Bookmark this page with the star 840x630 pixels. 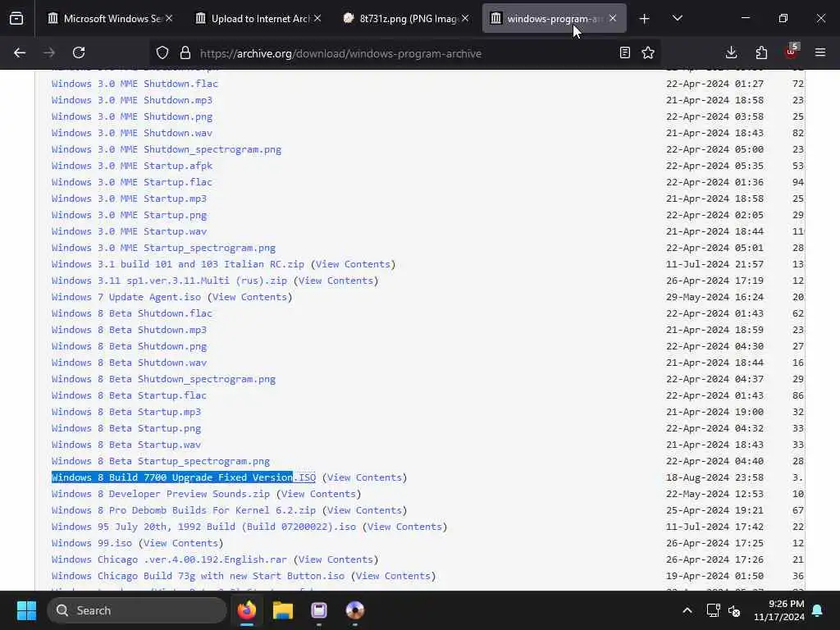(648, 52)
